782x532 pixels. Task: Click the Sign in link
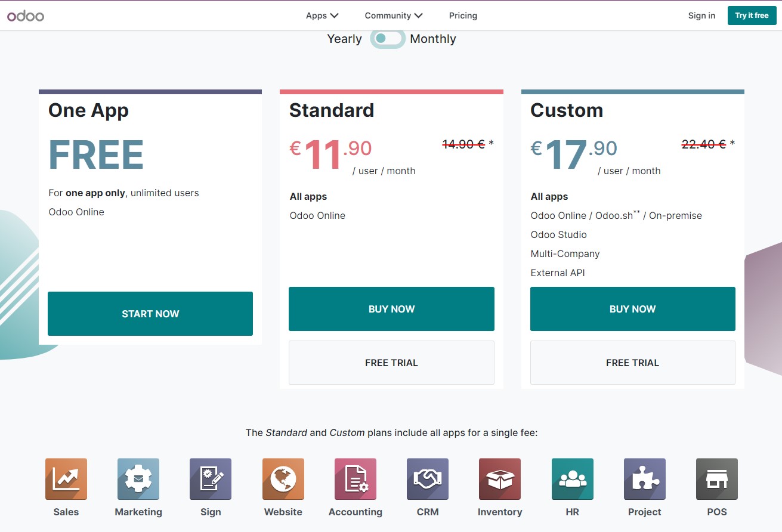(x=701, y=16)
